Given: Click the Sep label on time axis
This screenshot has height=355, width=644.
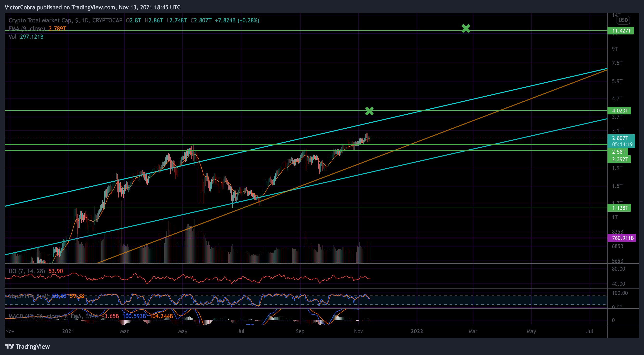Looking at the screenshot, I should point(300,331).
